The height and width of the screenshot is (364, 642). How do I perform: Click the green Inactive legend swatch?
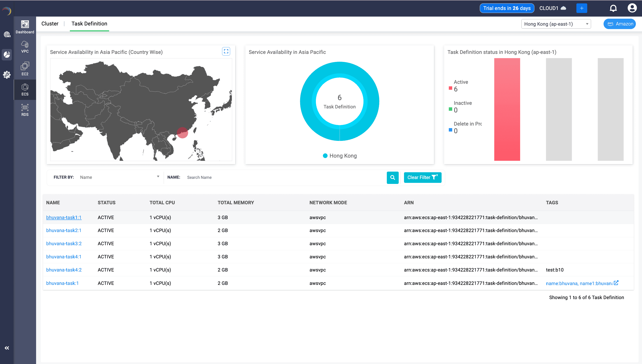coord(450,109)
